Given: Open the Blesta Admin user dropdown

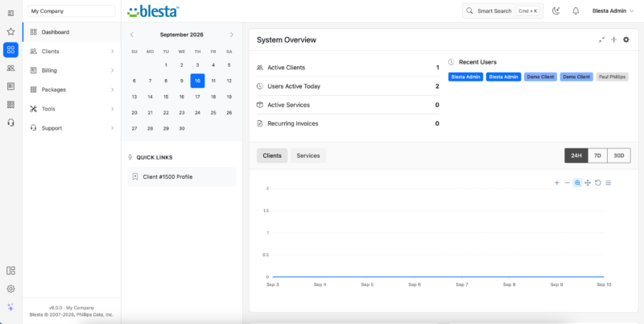Looking at the screenshot, I should point(613,11).
